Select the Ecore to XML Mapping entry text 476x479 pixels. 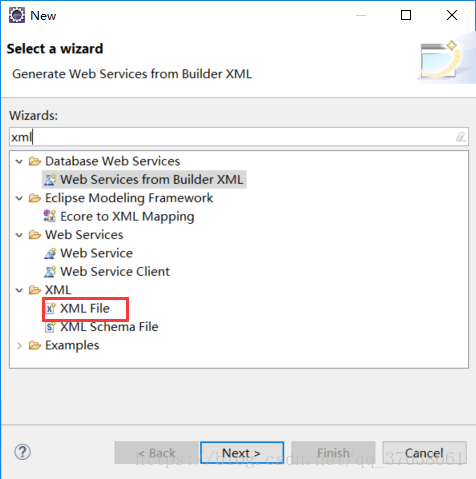pyautogui.click(x=127, y=217)
